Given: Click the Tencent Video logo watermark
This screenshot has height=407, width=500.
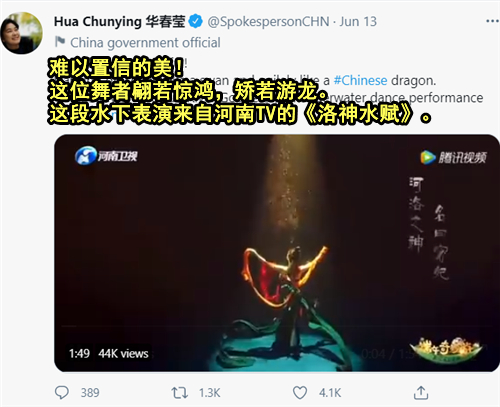Looking at the screenshot, I should click(453, 157).
